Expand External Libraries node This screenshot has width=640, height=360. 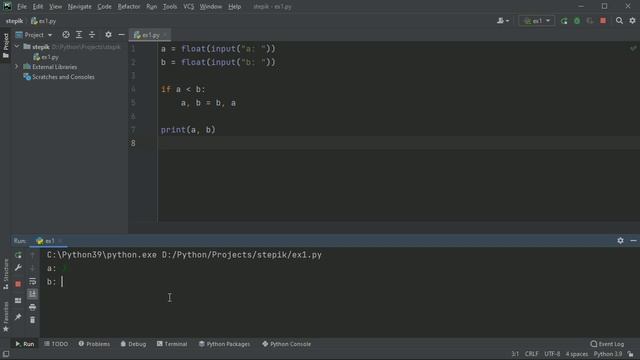[17, 67]
